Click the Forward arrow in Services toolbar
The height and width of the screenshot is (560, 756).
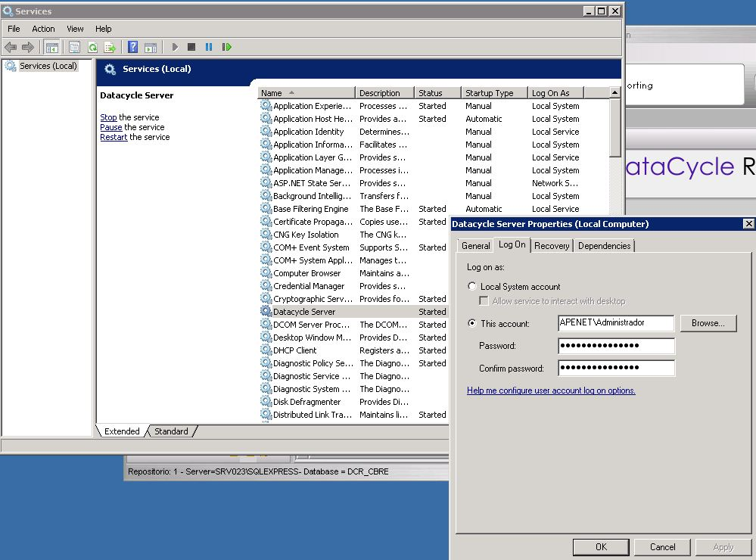(x=28, y=47)
